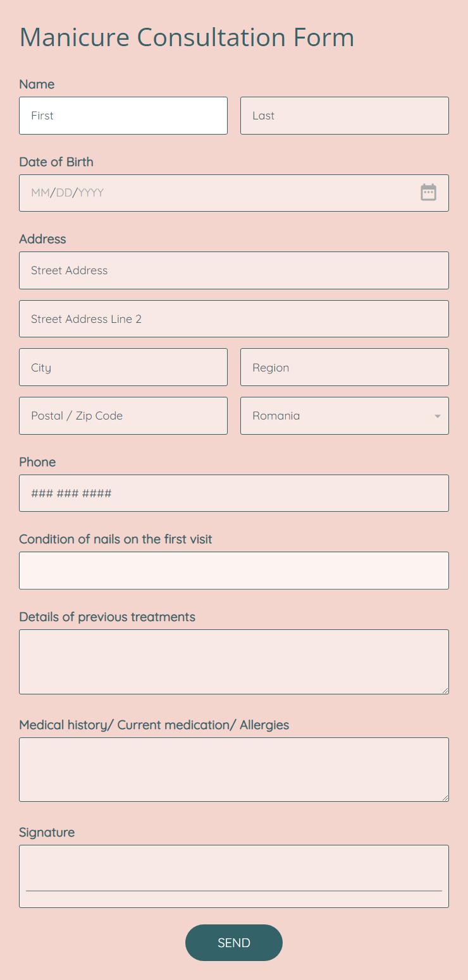Select the Street Address Line 2 field

click(234, 318)
